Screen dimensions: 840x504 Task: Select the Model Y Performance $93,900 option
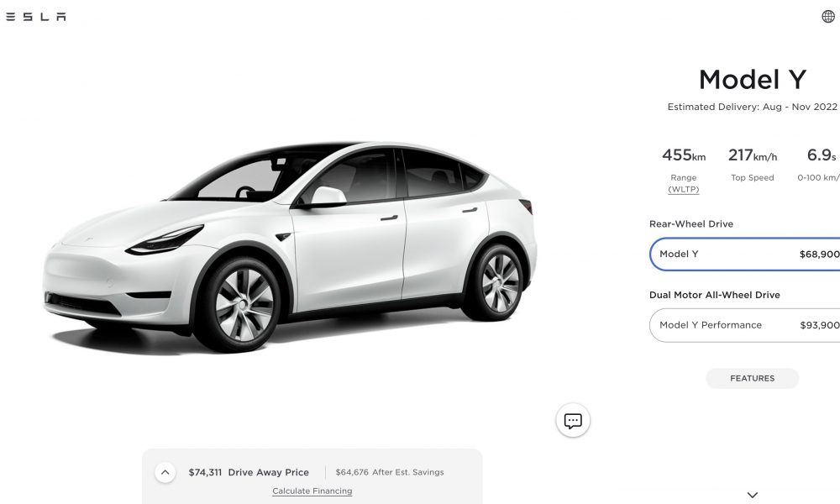point(744,325)
